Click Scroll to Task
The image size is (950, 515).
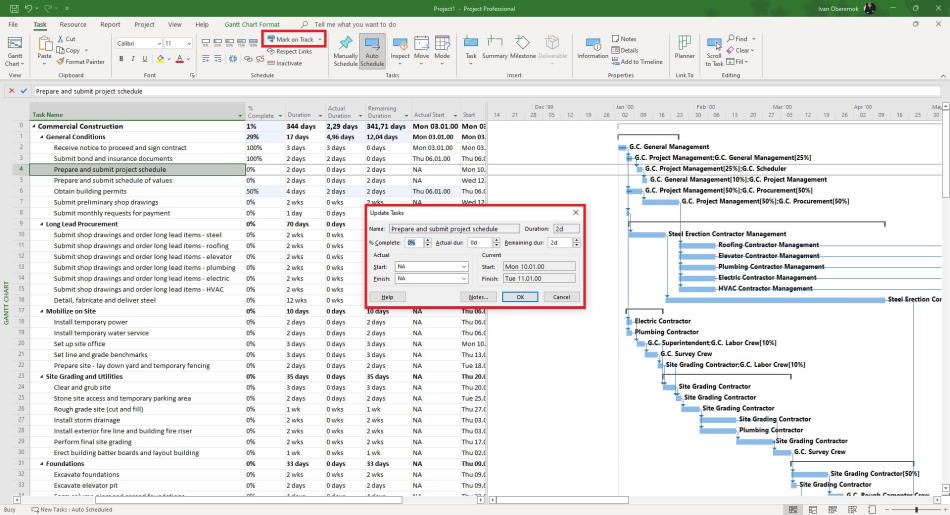[x=714, y=52]
